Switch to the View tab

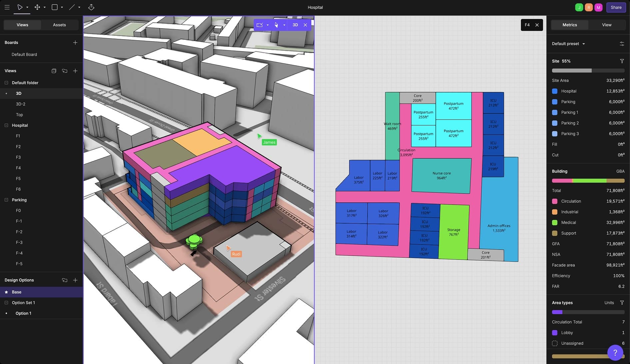pos(606,25)
